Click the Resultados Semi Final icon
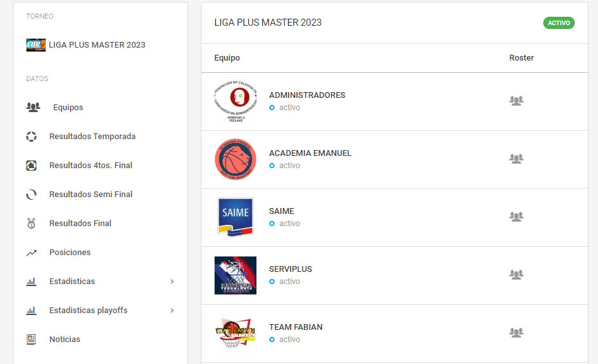 pos(32,195)
